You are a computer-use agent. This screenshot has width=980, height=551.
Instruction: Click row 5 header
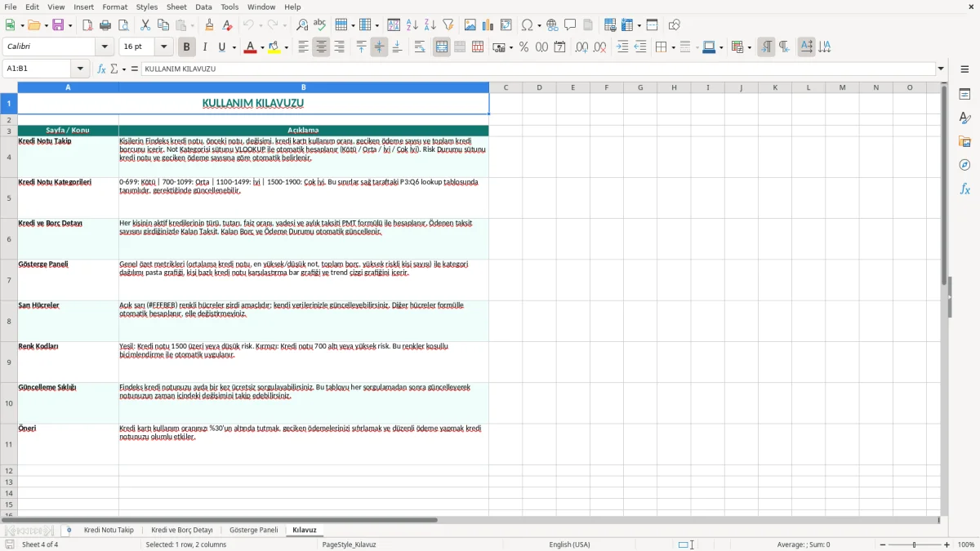coord(9,198)
